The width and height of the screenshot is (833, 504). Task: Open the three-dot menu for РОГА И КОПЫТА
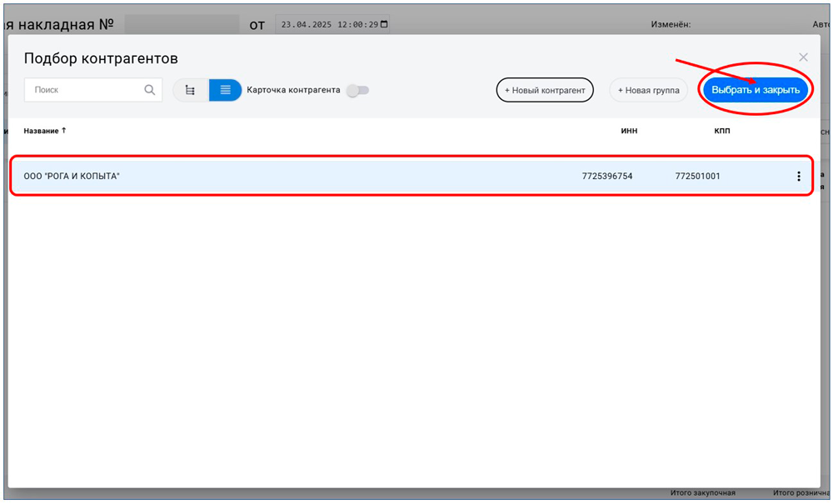[798, 176]
